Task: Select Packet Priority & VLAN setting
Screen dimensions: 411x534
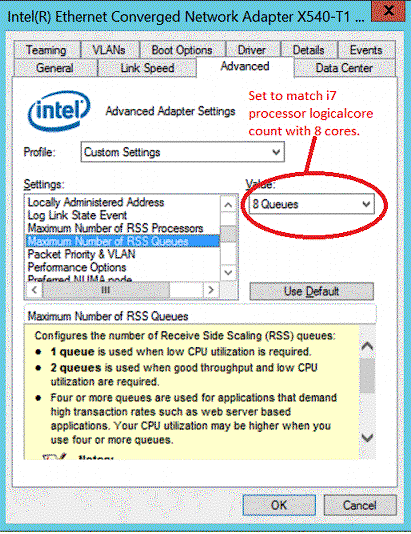Action: (123, 254)
